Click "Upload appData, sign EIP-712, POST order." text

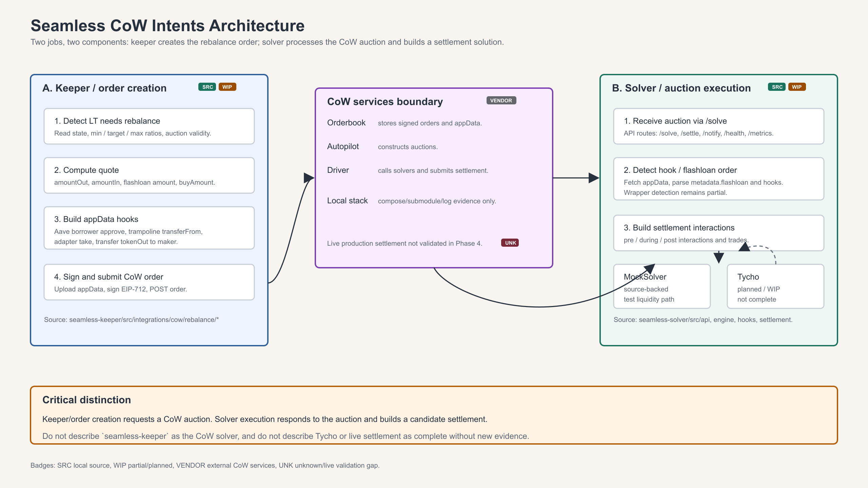pos(121,289)
